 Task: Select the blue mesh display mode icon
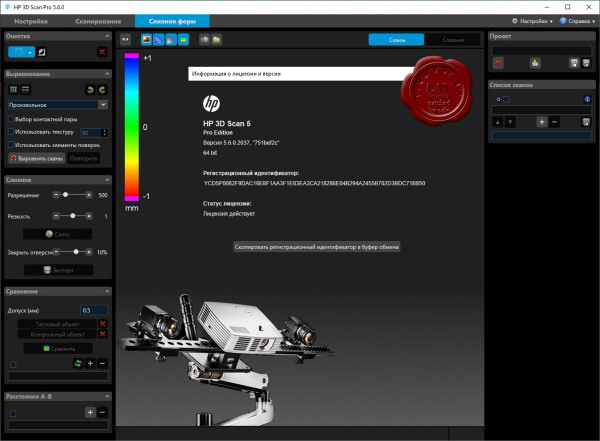pos(158,39)
